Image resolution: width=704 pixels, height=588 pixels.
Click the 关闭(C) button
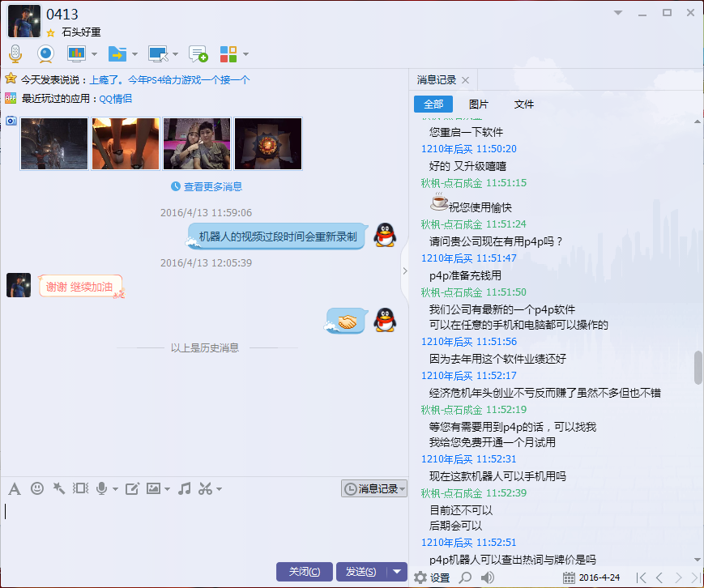pyautogui.click(x=305, y=572)
